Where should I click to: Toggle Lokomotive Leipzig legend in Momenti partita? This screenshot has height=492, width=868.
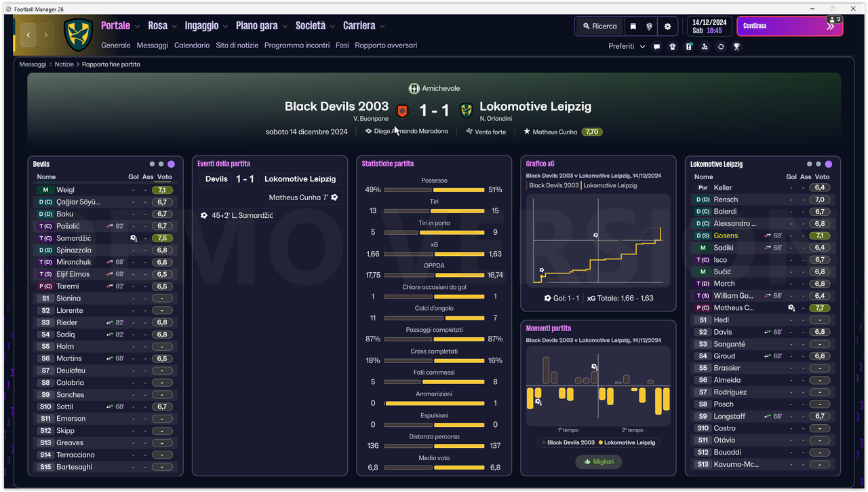pos(627,442)
